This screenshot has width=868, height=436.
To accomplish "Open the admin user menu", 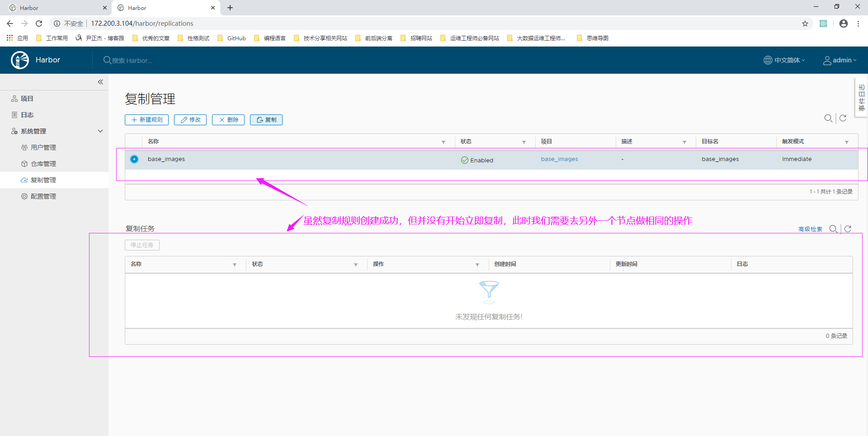I will coord(840,60).
